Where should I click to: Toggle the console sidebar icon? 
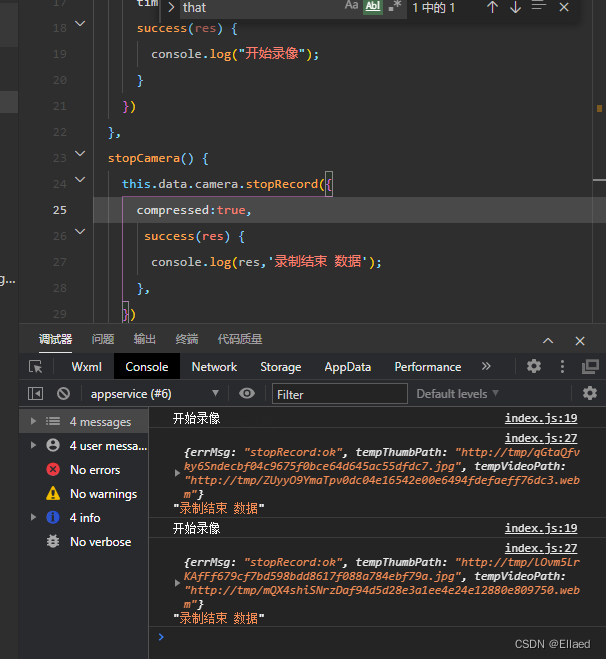tap(35, 394)
